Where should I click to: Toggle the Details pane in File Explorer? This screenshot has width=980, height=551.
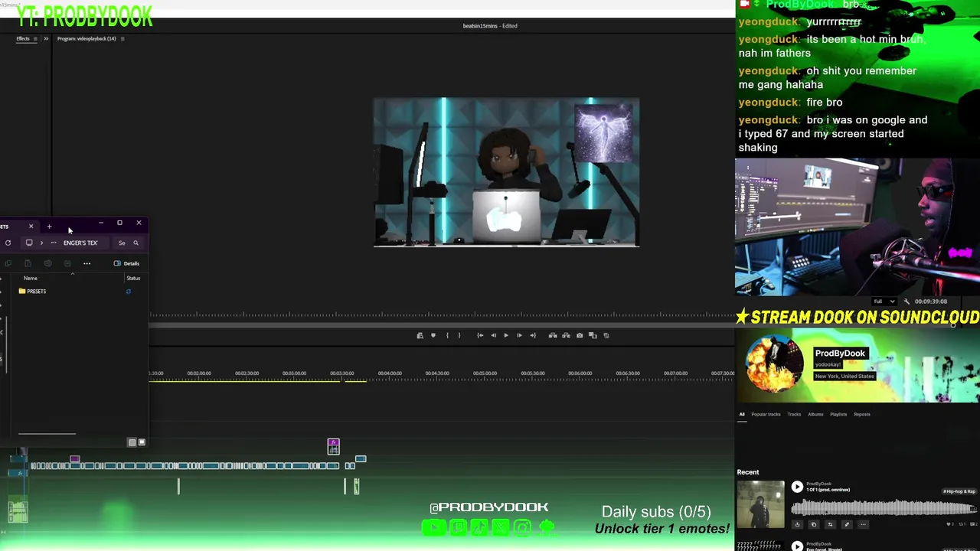(126, 263)
